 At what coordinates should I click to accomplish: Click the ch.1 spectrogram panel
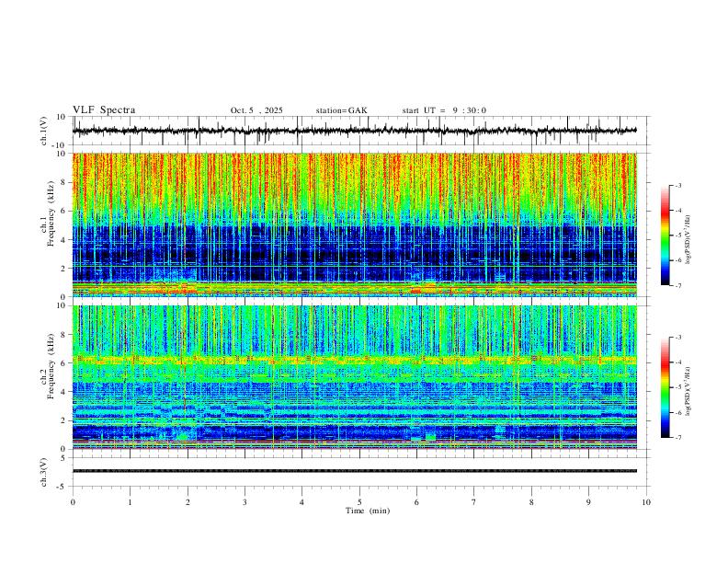tap(355, 224)
